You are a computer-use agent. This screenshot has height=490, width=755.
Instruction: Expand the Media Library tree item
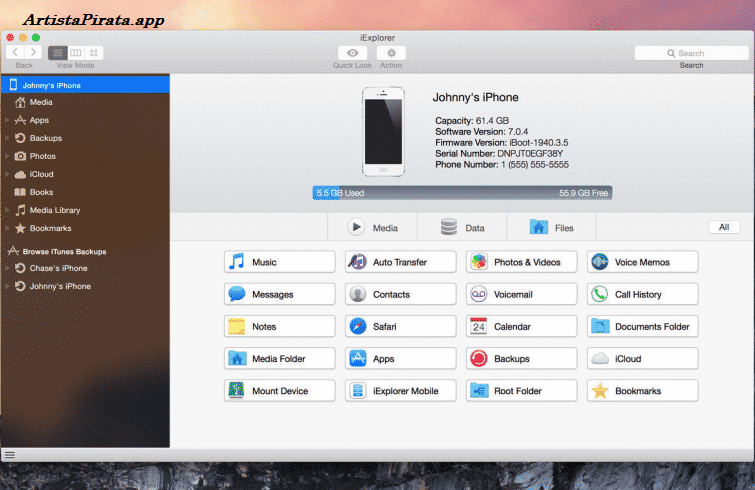pyautogui.click(x=7, y=210)
